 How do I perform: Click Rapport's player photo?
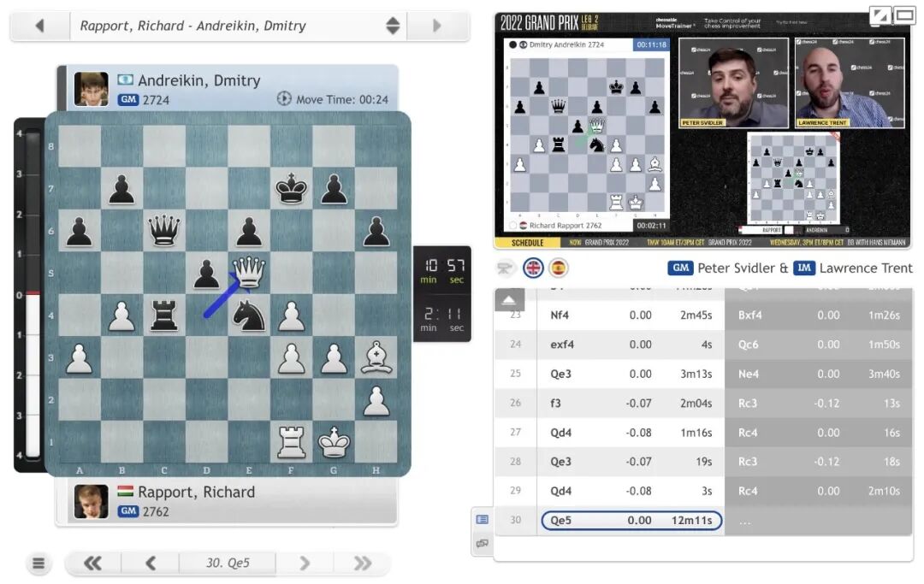[x=92, y=502]
